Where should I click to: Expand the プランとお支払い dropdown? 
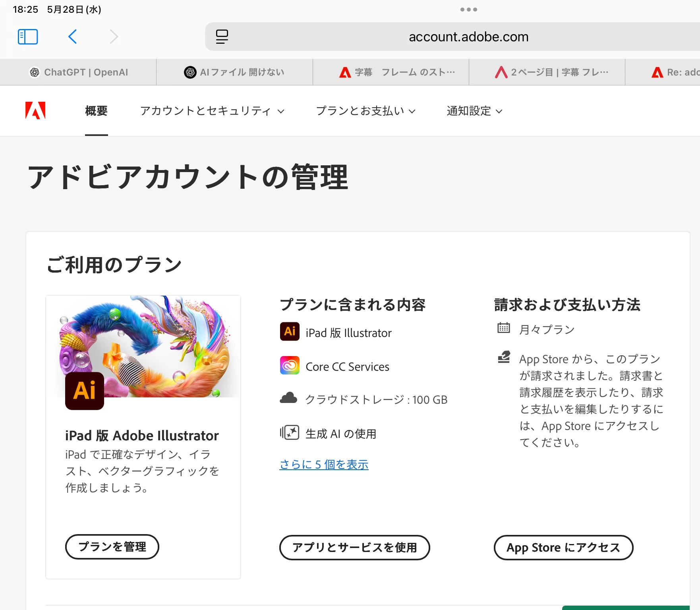(x=365, y=111)
